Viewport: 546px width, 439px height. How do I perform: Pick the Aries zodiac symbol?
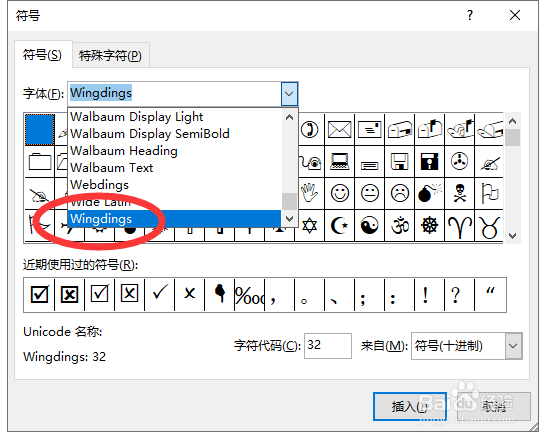[x=459, y=226]
